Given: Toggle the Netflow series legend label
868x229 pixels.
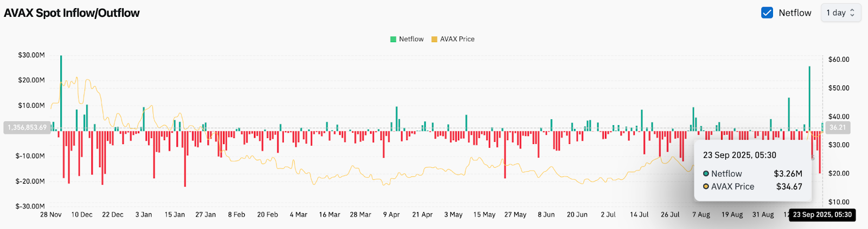Looking at the screenshot, I should point(411,39).
